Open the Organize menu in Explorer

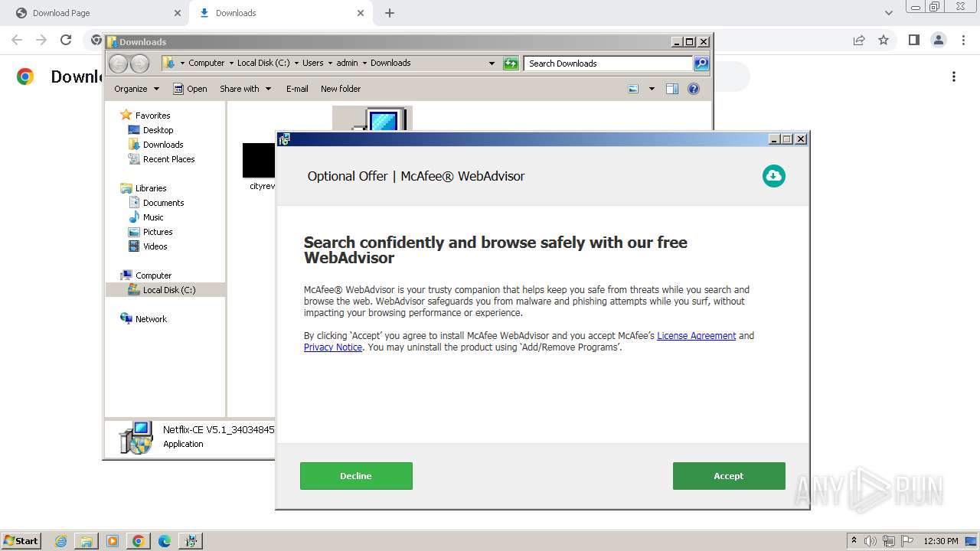136,89
